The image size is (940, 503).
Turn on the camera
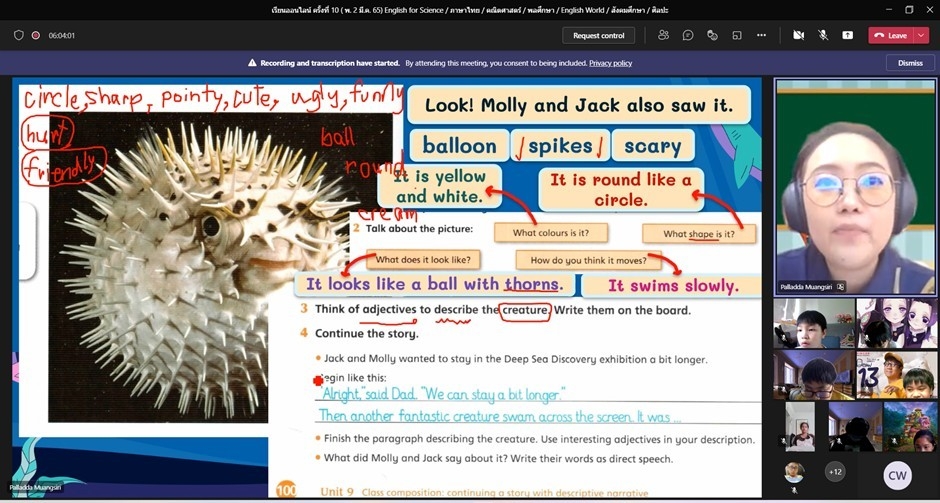point(798,35)
